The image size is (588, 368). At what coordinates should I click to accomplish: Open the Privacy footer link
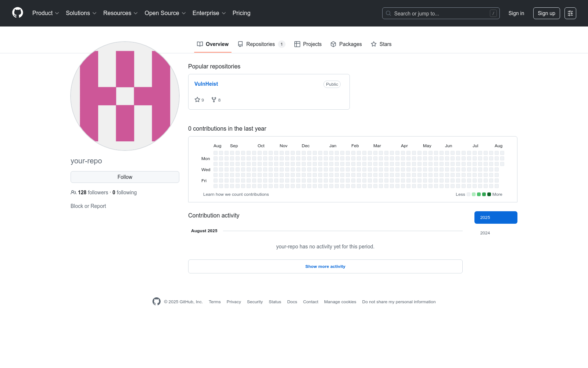[234, 302]
